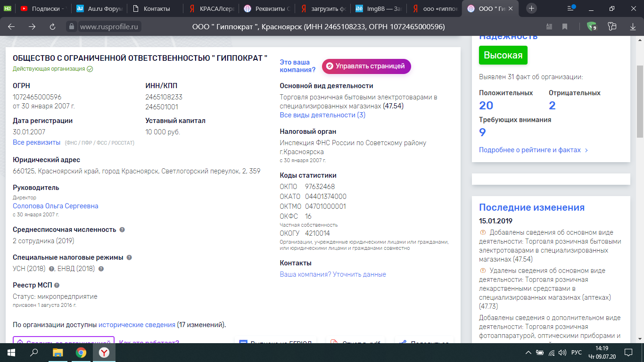Image resolution: width=644 pixels, height=362 pixels.
Task: Open a new browser tab
Action: tap(531, 8)
